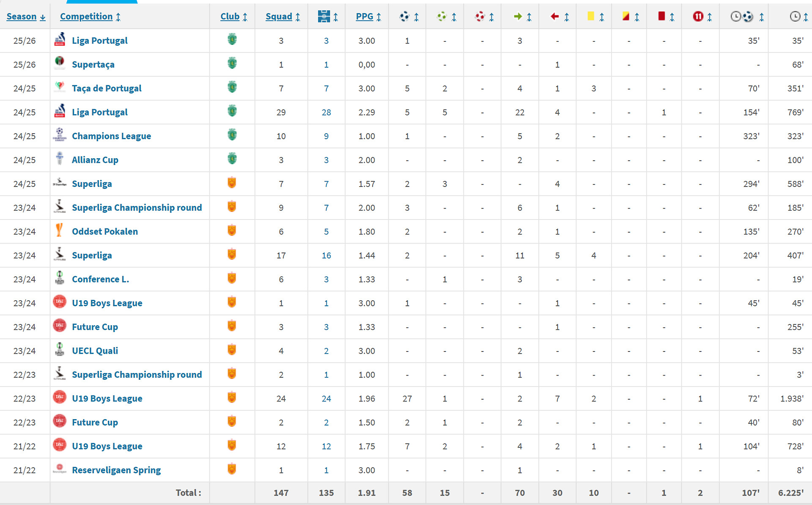This screenshot has height=505, width=812.
Task: Sort by yellow cards icon
Action: 591,16
